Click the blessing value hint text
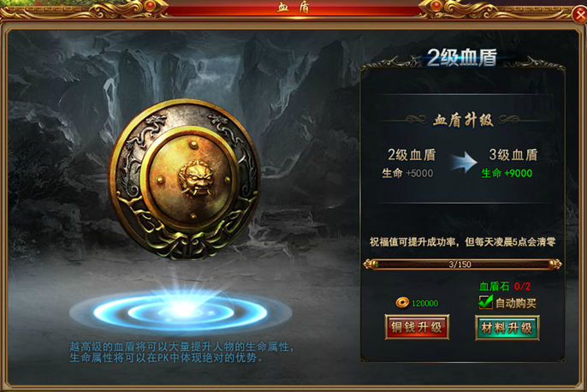The image size is (587, 392). 462,242
